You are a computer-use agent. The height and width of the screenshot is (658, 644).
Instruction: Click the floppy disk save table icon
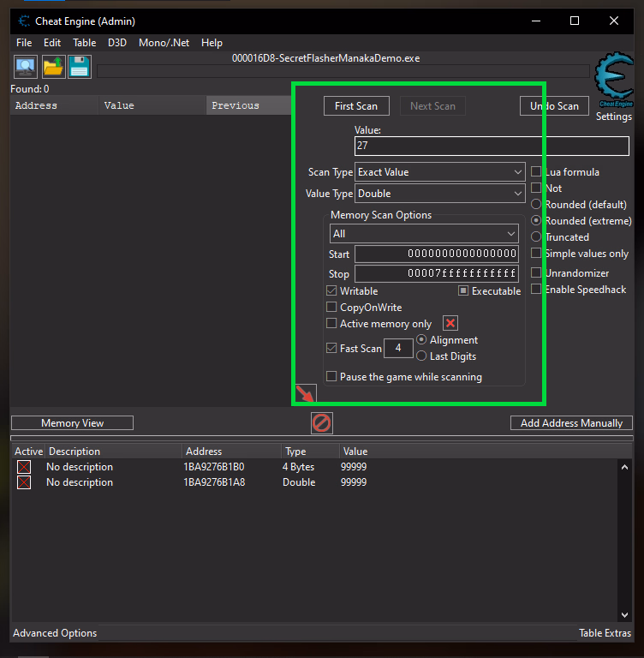click(80, 67)
